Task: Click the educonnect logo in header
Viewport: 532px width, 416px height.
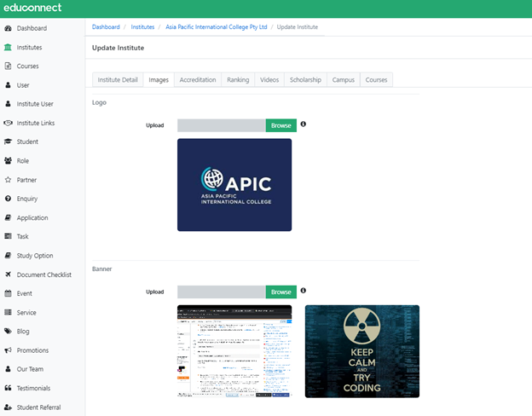Action: pyautogui.click(x=32, y=8)
